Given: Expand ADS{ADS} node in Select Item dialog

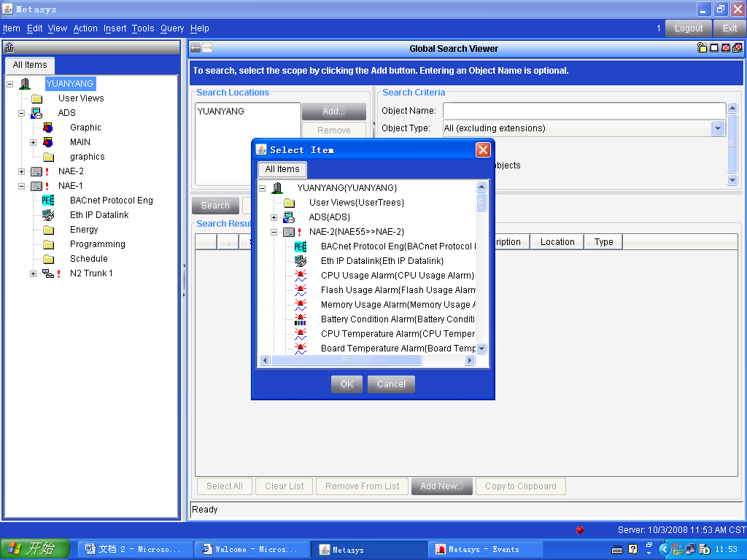Looking at the screenshot, I should point(274,217).
